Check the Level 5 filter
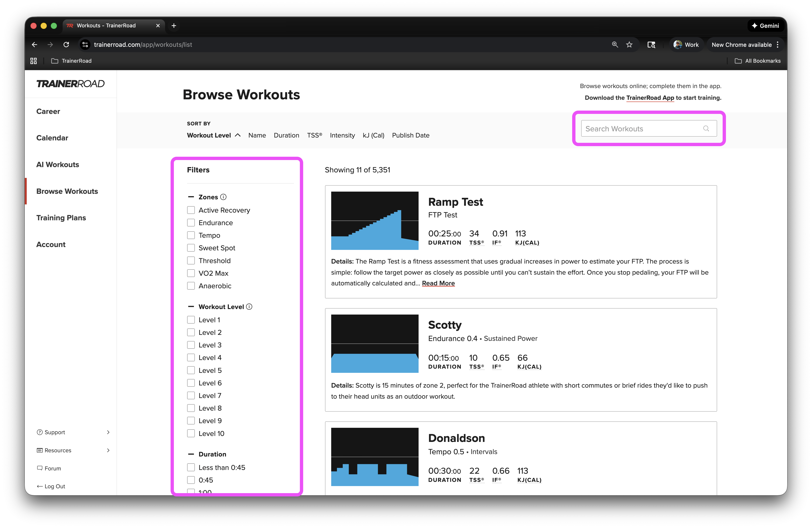The width and height of the screenshot is (812, 528). pyautogui.click(x=191, y=370)
